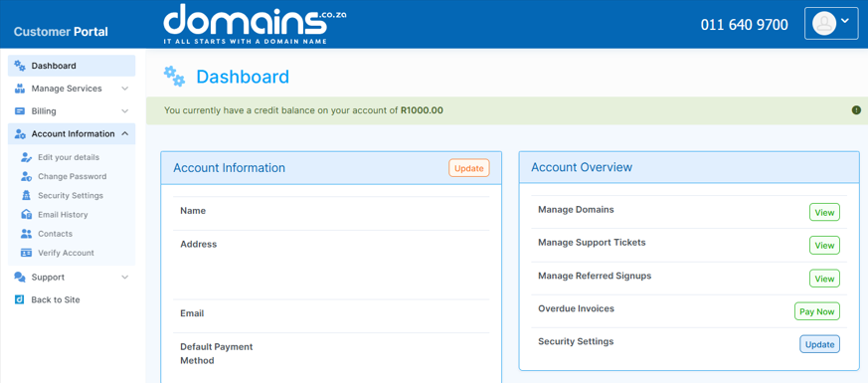The width and height of the screenshot is (868, 383).
Task: Click the Name field label
Action: click(x=193, y=211)
